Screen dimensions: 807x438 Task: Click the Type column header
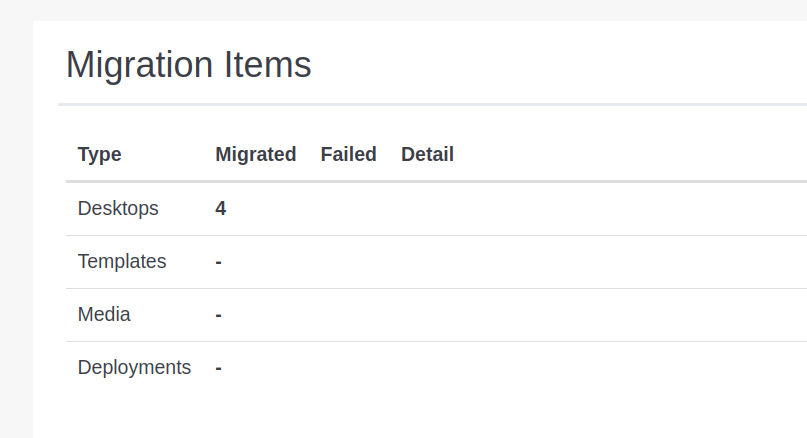[x=99, y=154]
